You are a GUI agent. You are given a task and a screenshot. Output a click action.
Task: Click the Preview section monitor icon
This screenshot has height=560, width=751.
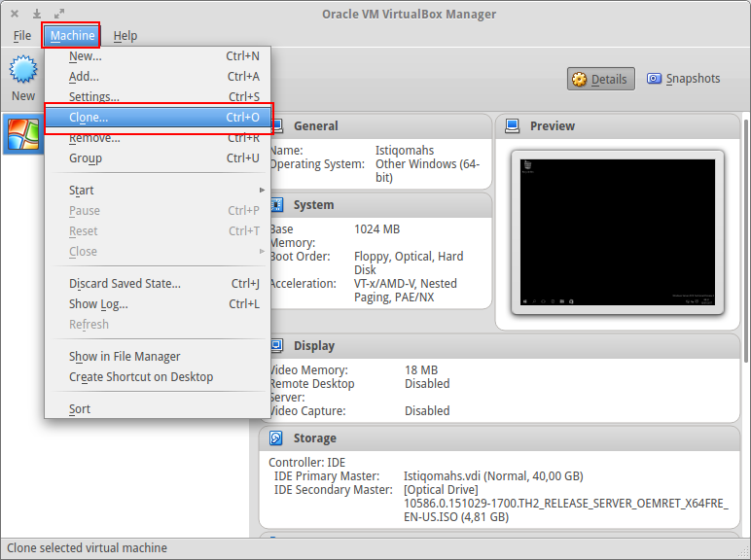coord(513,125)
